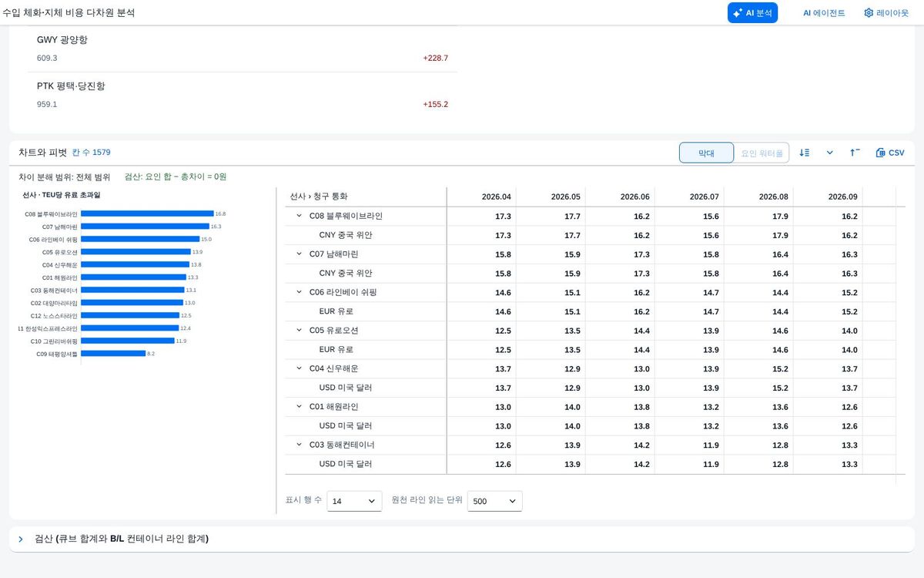Click CNY 중국 위안 under C08 블루웨이브라인
The height and width of the screenshot is (578, 924).
click(x=346, y=235)
